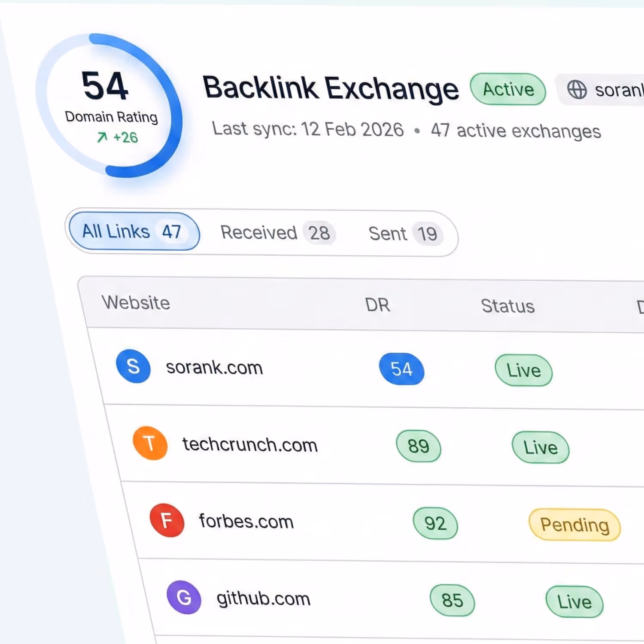Click the github.com favicon
This screenshot has height=644, width=644.
184,597
